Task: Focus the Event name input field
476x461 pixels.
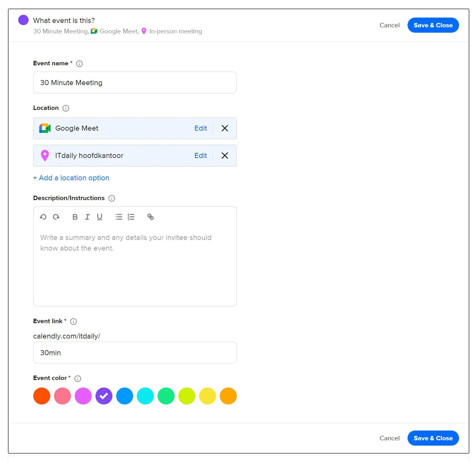Action: point(135,83)
